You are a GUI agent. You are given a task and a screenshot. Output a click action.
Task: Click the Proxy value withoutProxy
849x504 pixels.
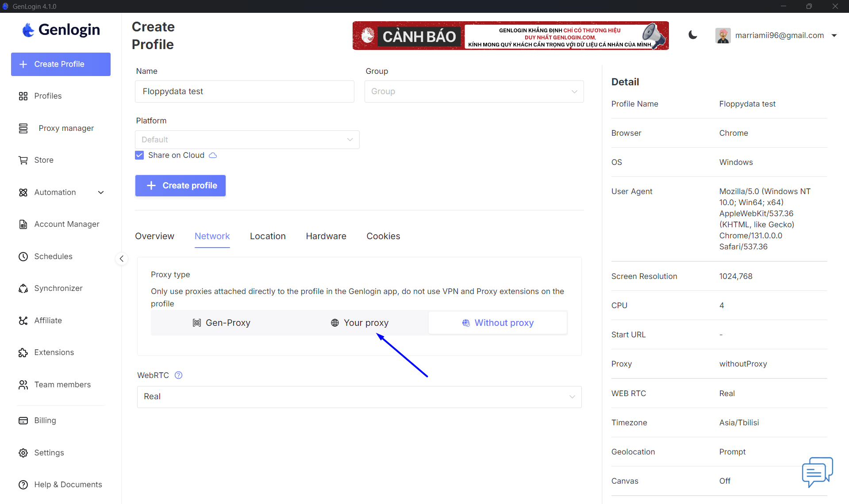click(x=743, y=364)
